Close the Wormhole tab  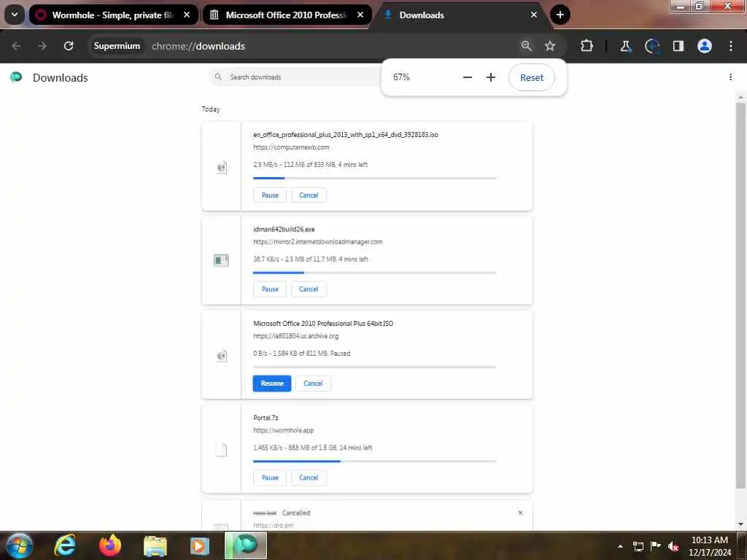[x=187, y=15]
